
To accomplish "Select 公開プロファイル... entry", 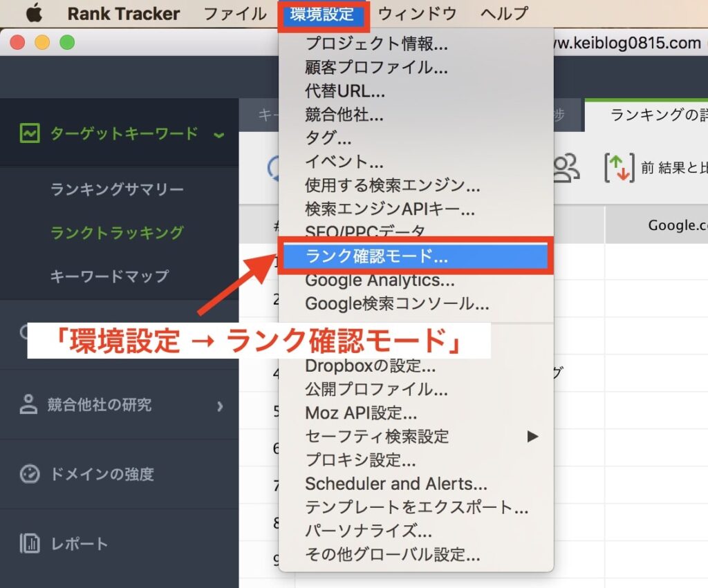I will (377, 390).
